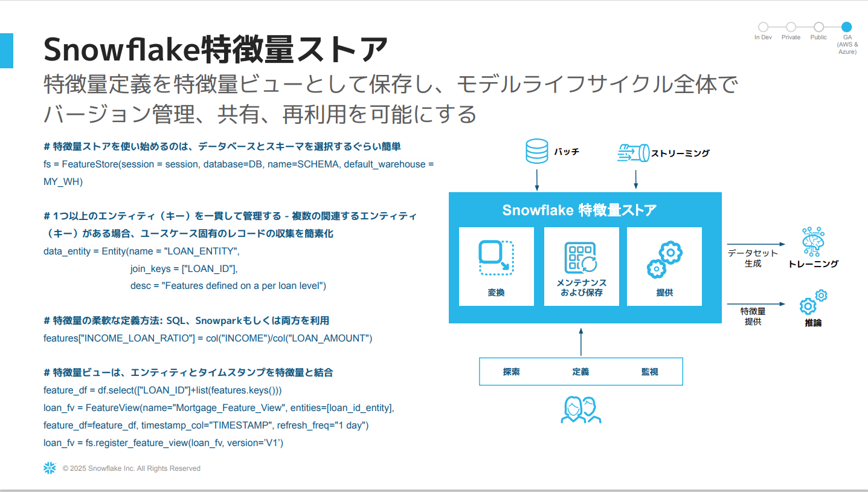Click the GA (AWS & Azure) label

pyautogui.click(x=847, y=44)
